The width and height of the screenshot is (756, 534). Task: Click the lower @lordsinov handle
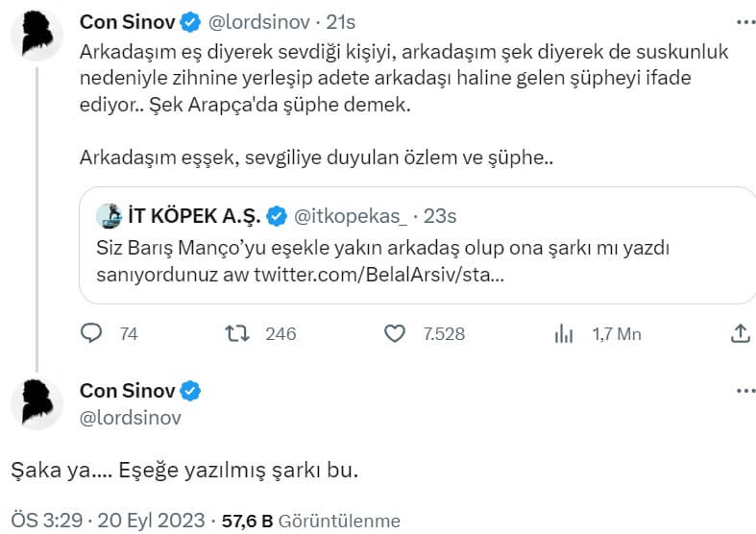[x=130, y=418]
